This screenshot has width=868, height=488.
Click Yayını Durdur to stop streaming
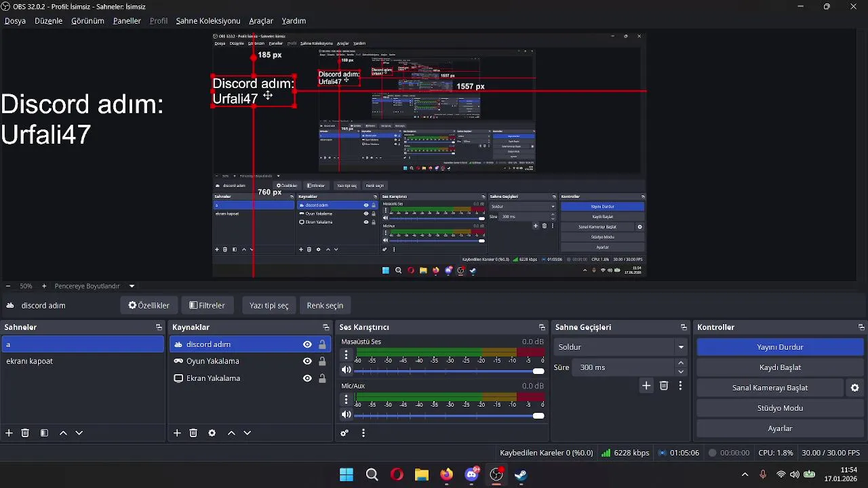click(x=780, y=347)
